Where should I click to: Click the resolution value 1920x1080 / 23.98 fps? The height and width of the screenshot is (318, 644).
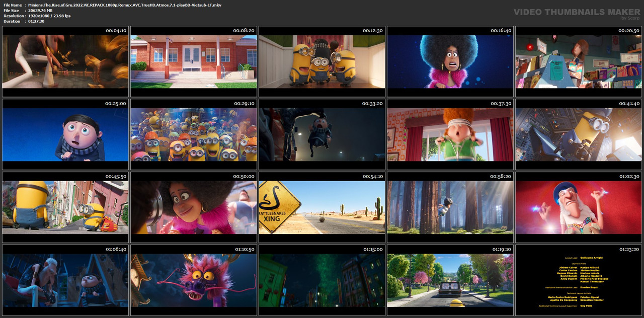(x=49, y=16)
